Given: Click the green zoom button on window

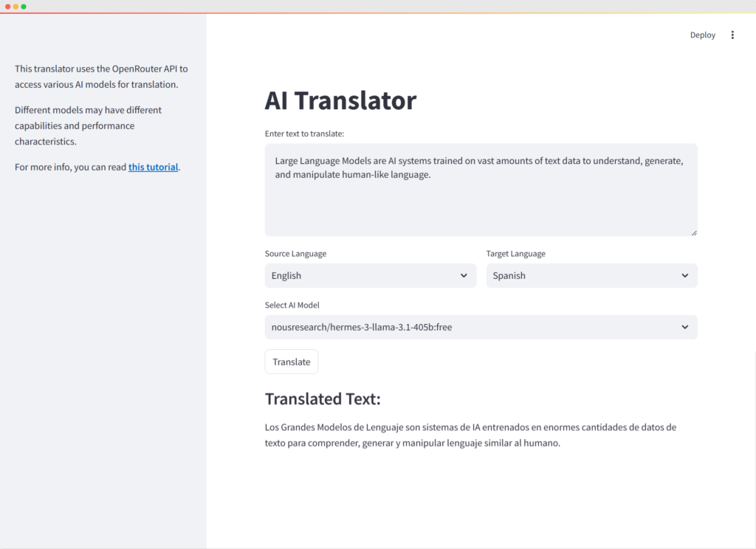Looking at the screenshot, I should (x=24, y=5).
